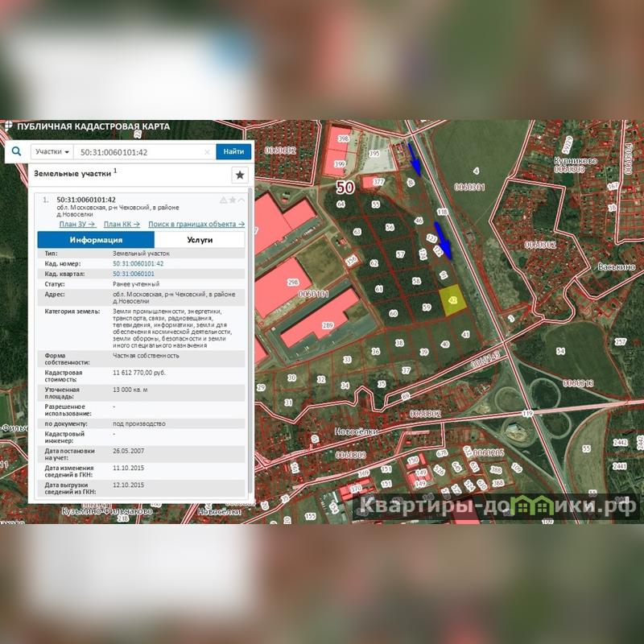This screenshot has width=644, height=644.
Task: Clear the search field with the X icon
Action: (207, 151)
